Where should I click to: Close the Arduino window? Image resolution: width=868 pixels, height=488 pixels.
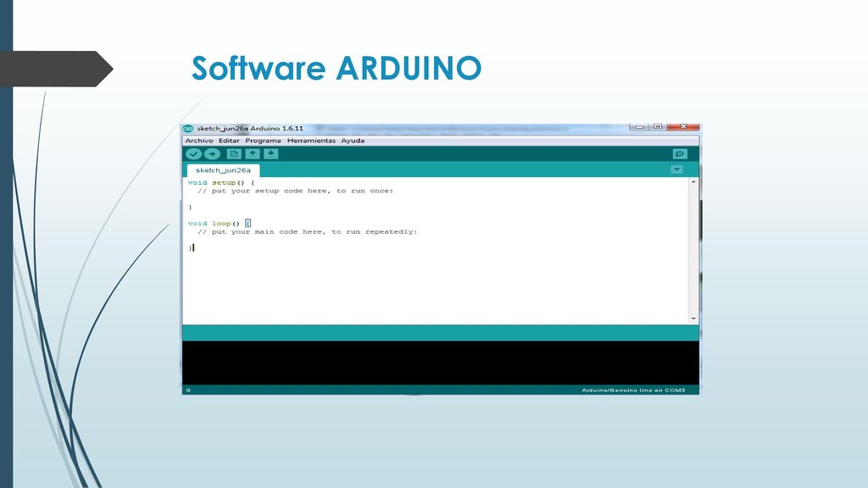coord(684,127)
